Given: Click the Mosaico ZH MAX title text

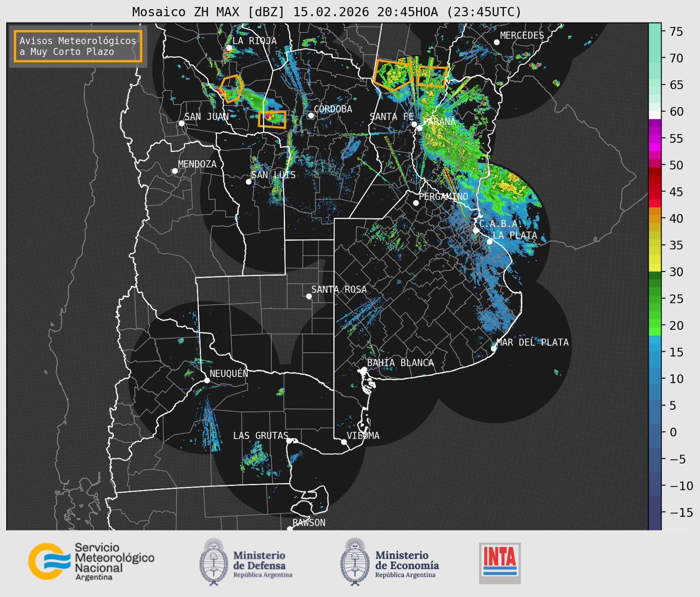Looking at the screenshot, I should 326,12.
